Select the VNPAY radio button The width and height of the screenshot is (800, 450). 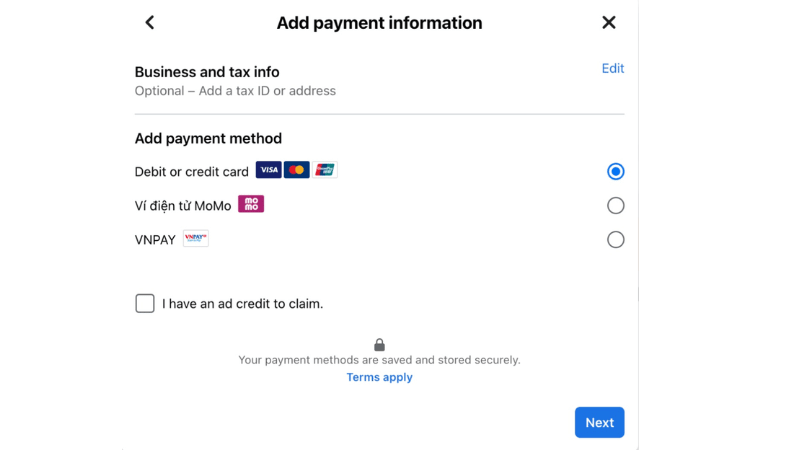(x=615, y=239)
